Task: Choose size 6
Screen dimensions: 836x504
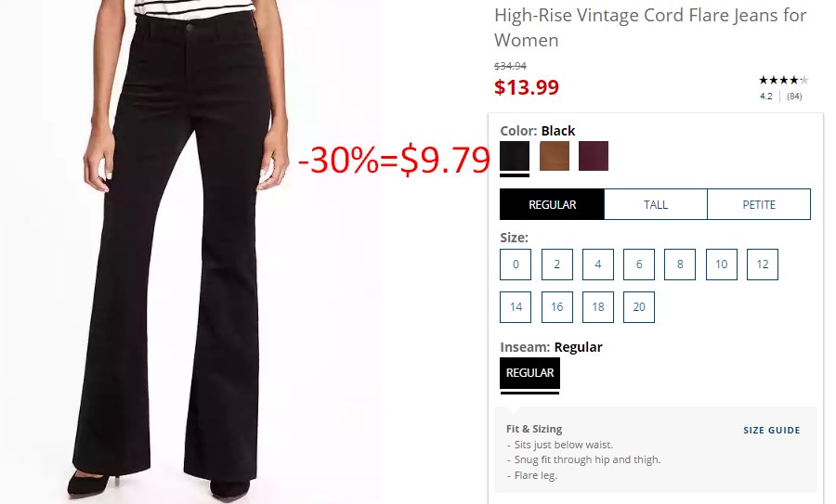Action: click(x=639, y=265)
